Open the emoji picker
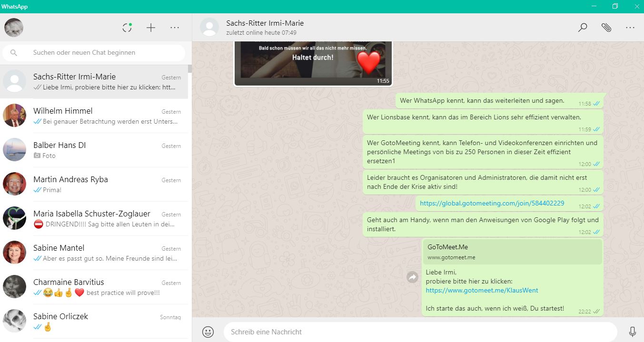 click(x=208, y=332)
